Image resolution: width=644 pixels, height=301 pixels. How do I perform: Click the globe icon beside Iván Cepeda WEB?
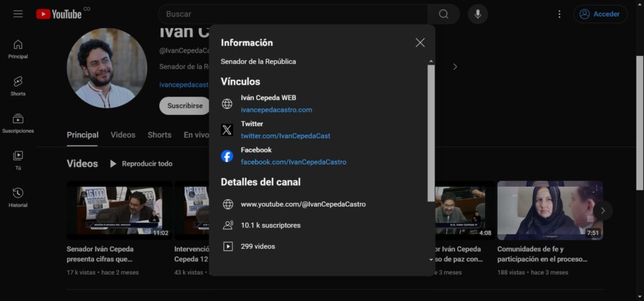click(x=227, y=104)
